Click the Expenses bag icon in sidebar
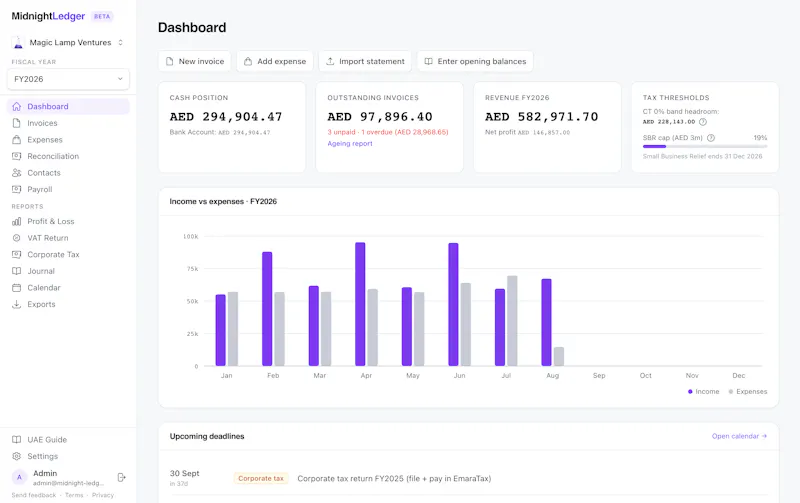The height and width of the screenshot is (503, 800). (x=16, y=139)
